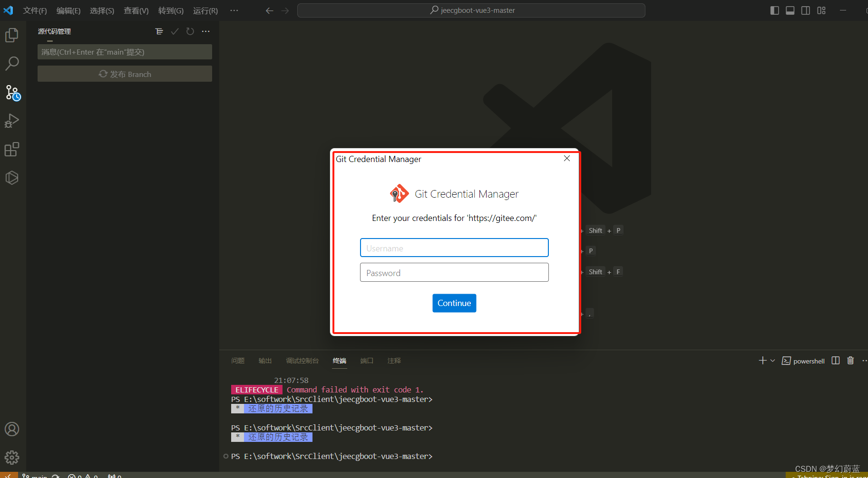868x478 pixels.
Task: Click the commit checkmark icon
Action: [175, 31]
